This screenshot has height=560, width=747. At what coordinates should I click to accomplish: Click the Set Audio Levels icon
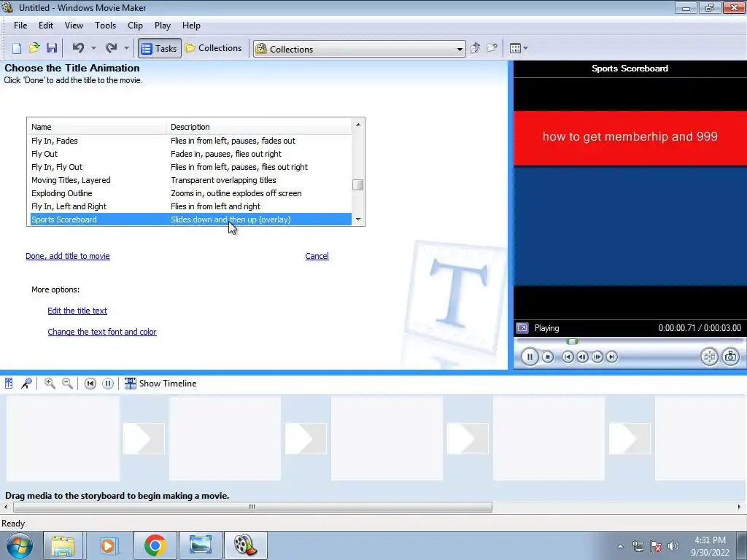coord(9,384)
